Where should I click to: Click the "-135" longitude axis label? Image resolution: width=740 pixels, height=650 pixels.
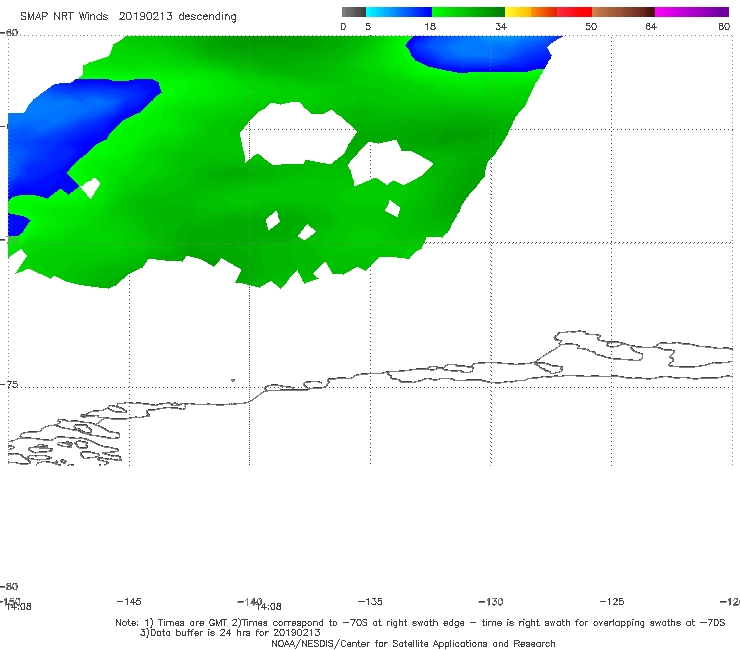[x=370, y=601]
